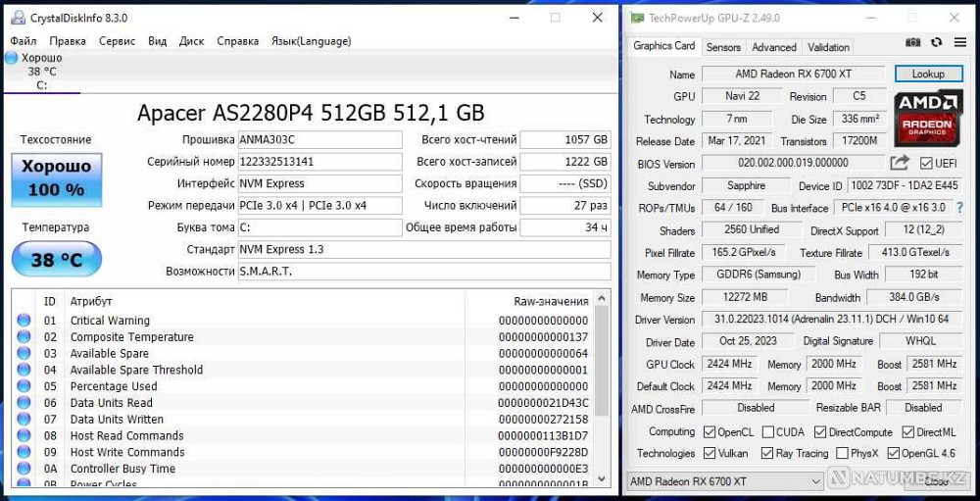Click the Всего хост-записей value 1222 GB
This screenshot has width=980, height=501.
click(565, 162)
